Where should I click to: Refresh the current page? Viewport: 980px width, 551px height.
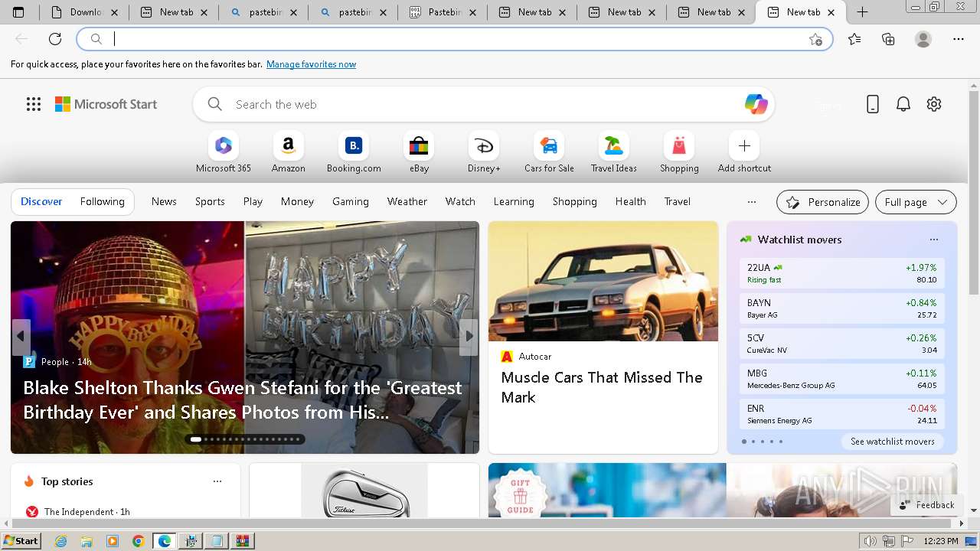[x=55, y=39]
